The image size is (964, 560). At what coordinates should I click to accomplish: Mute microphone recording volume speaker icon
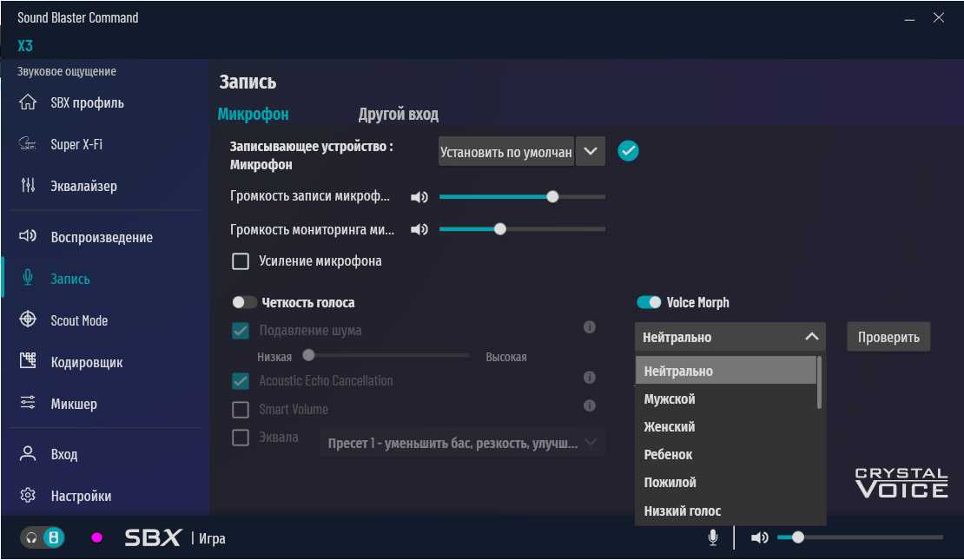419,197
